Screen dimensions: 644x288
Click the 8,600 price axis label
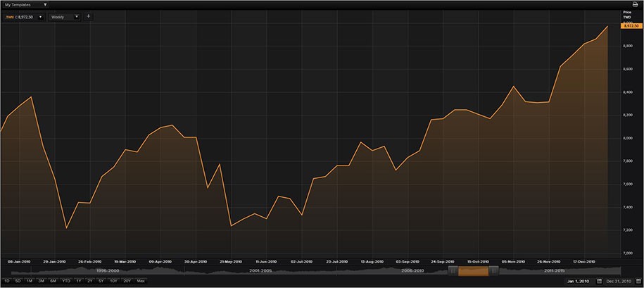[629, 70]
